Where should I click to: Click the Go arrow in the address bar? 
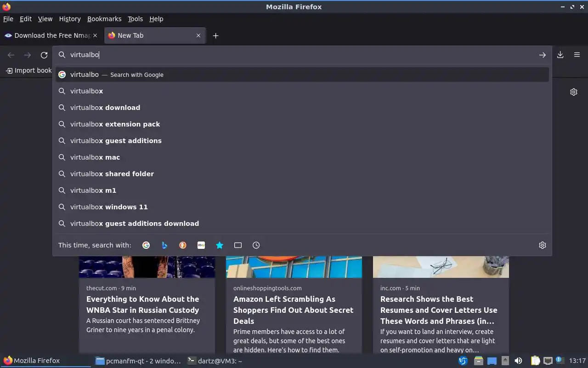543,55
